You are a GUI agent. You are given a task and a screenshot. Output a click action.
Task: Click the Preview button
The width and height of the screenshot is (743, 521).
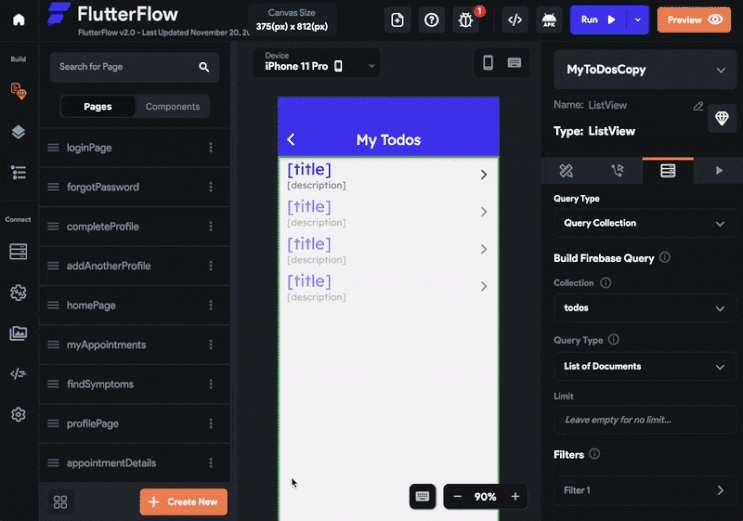[694, 20]
